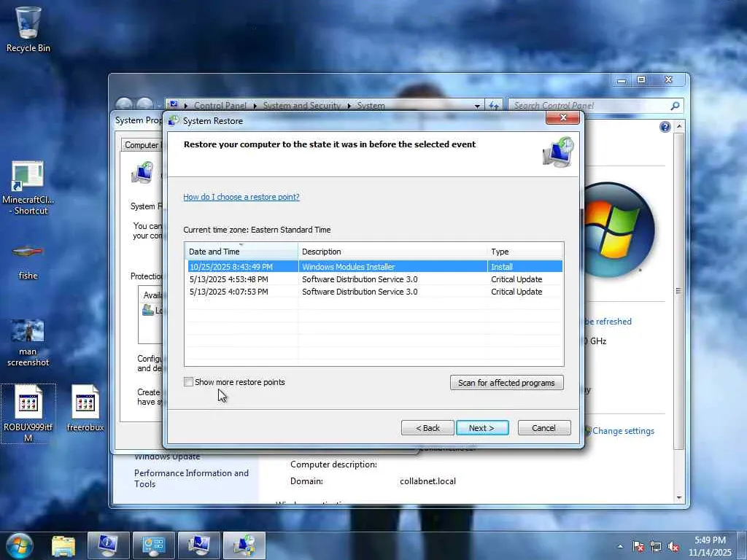Click the Action Center flag tray icon
This screenshot has height=560, width=747.
[638, 547]
